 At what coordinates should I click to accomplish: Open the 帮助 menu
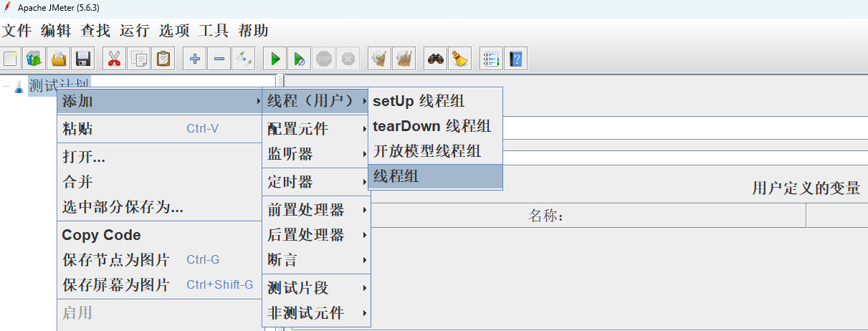(253, 31)
